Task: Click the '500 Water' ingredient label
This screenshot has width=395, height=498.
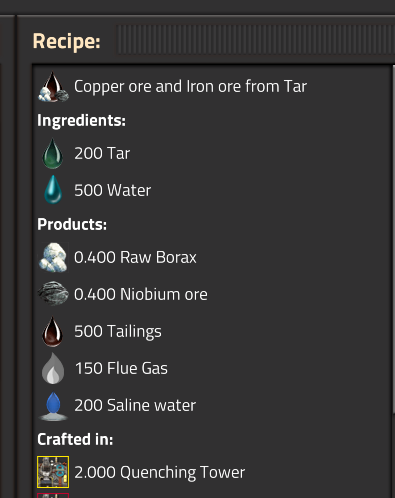Action: point(113,190)
